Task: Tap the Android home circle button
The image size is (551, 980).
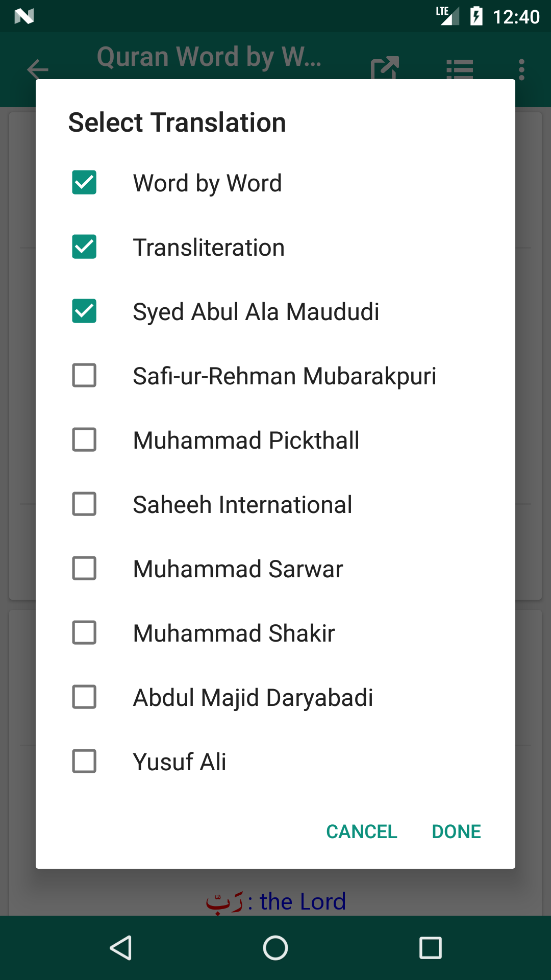Action: (x=275, y=948)
